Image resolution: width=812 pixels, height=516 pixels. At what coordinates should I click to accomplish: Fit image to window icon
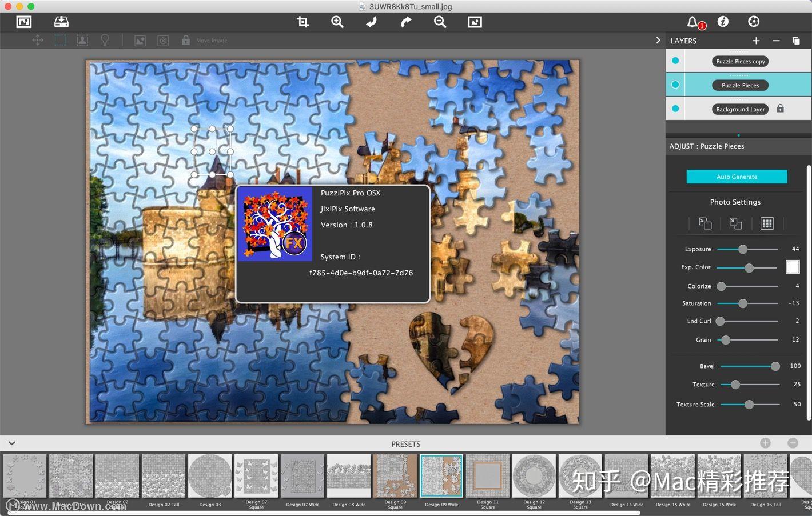click(475, 22)
